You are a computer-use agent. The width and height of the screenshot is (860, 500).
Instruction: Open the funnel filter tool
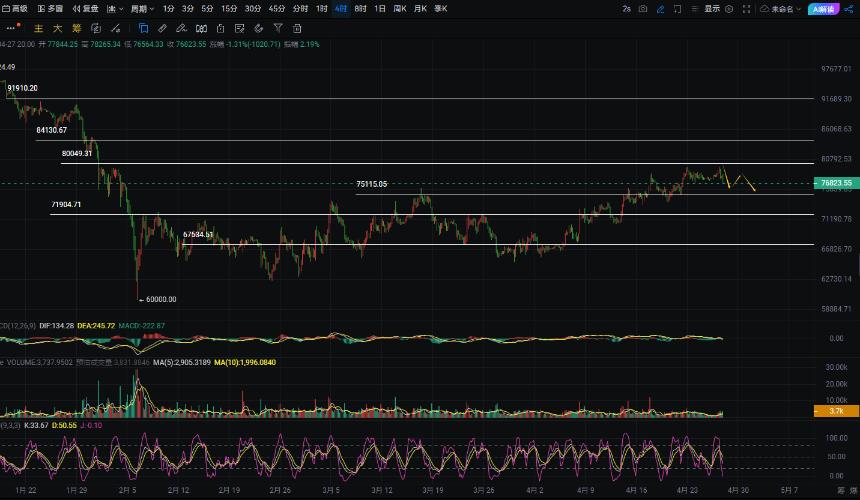278,28
